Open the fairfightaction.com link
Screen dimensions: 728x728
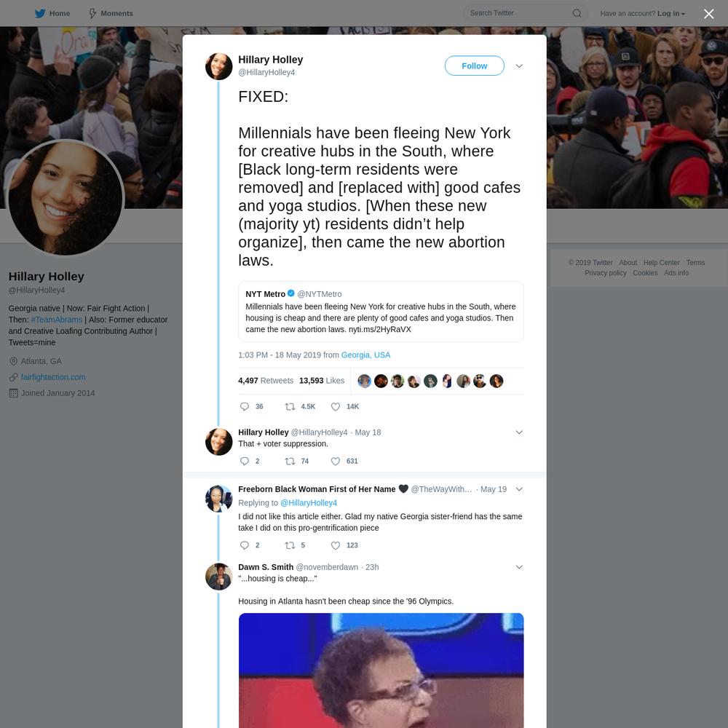click(53, 377)
